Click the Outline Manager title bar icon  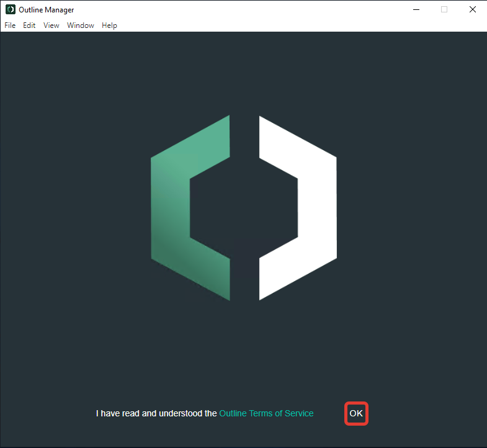click(11, 10)
